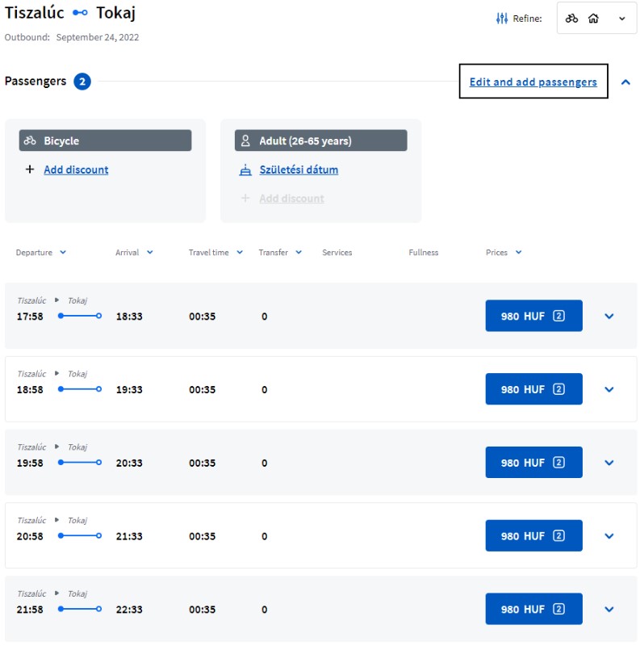Expand the 21:58 departure row details
The height and width of the screenshot is (646, 644).
(x=609, y=610)
